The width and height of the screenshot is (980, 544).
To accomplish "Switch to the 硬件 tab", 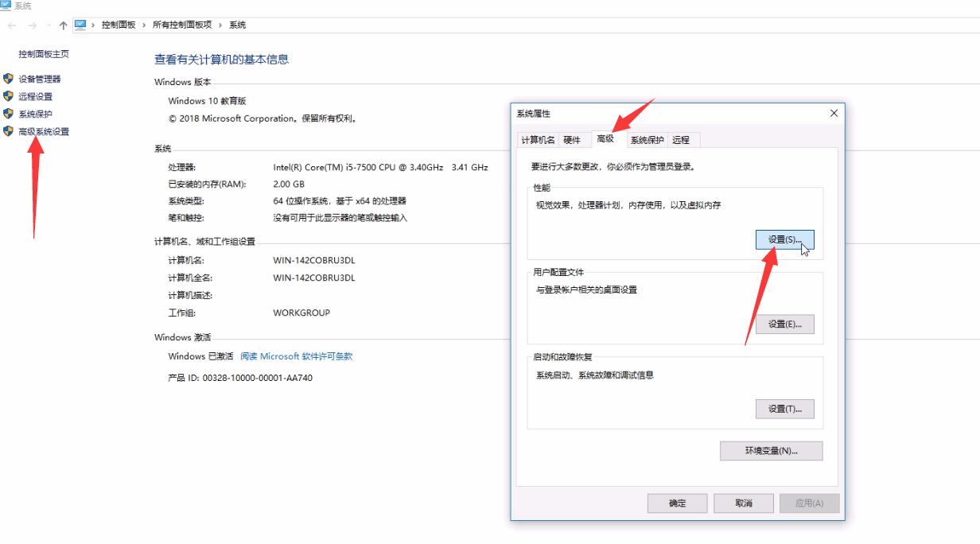I will tap(572, 140).
